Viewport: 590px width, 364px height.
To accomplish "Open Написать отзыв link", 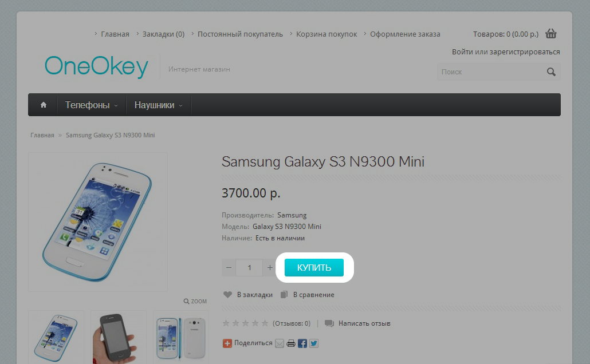I will 364,323.
